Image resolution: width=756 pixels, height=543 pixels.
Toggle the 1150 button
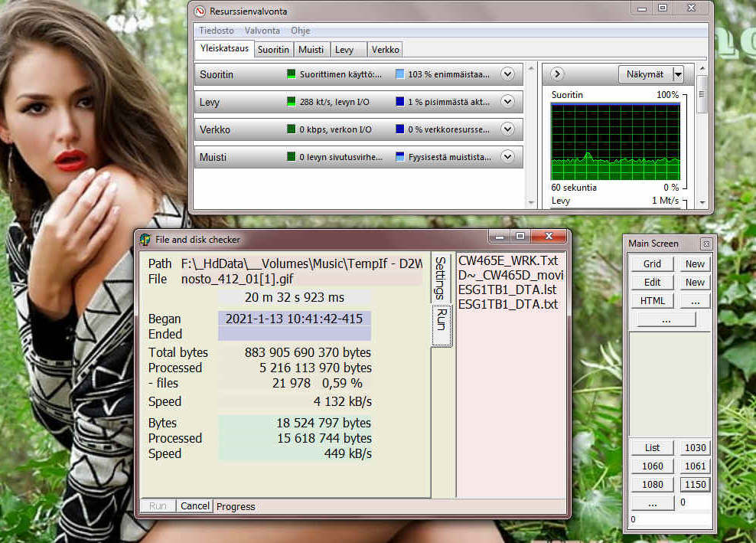[x=696, y=485]
